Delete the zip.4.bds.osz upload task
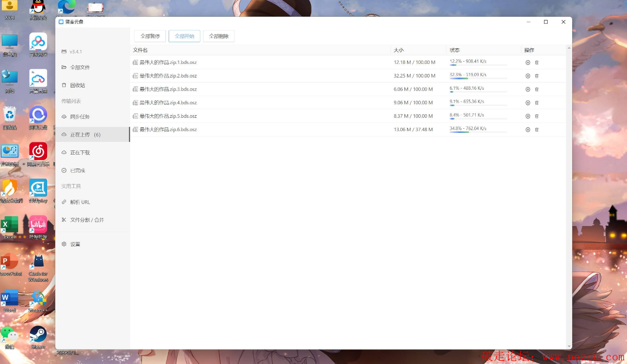The height and width of the screenshot is (364, 627). click(537, 103)
